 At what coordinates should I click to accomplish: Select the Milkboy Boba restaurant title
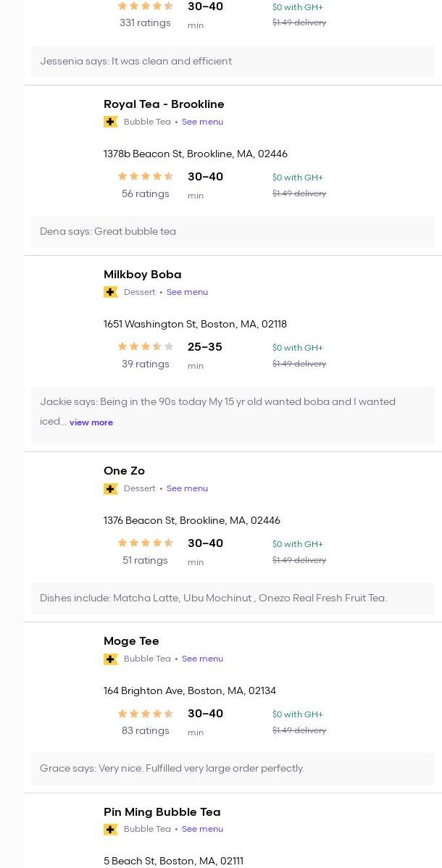point(143,275)
